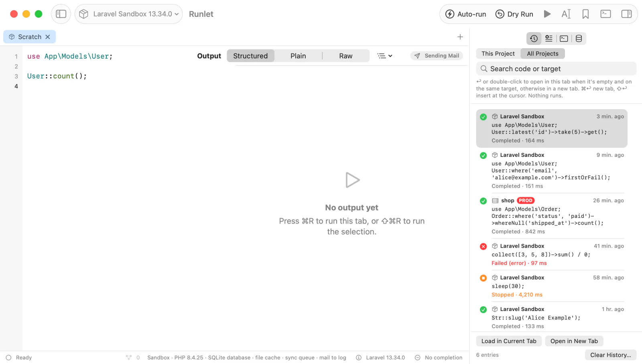
Task: Select This Project filter
Action: point(498,54)
